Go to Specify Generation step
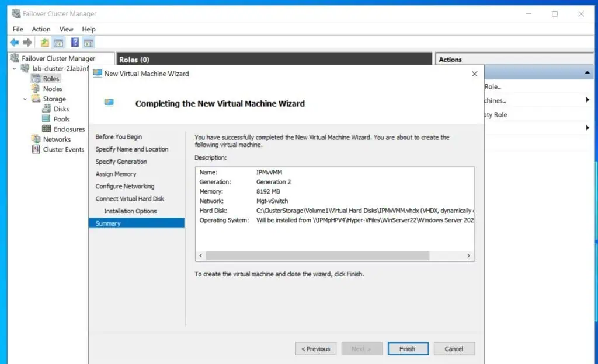Image resolution: width=598 pixels, height=364 pixels. (121, 162)
